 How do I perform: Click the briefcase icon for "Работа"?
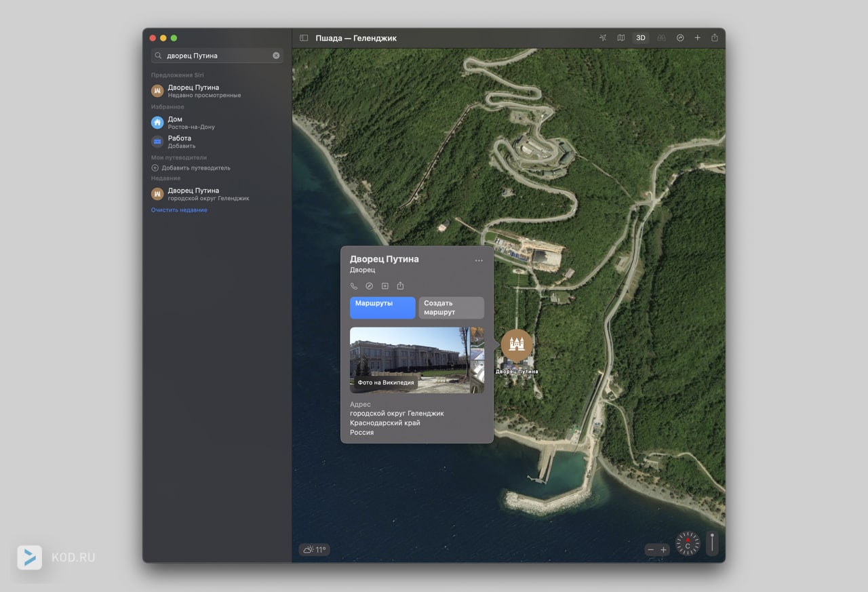[157, 142]
